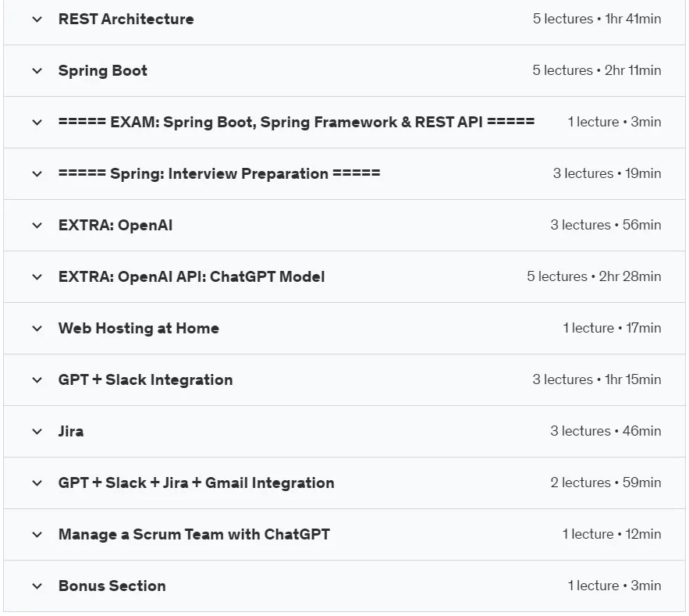Expand the Spring Boot section chevron
Screen dimensions: 689x616
point(37,71)
